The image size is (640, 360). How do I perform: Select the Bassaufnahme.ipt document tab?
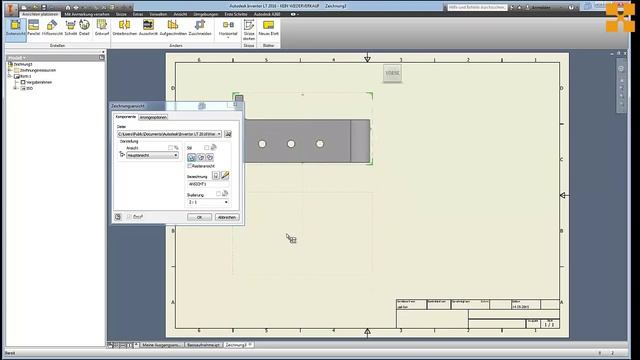click(x=203, y=345)
